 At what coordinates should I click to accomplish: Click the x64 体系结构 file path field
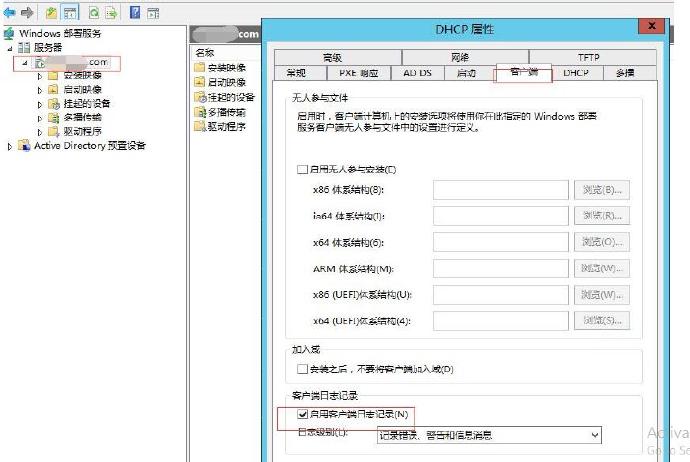click(501, 242)
